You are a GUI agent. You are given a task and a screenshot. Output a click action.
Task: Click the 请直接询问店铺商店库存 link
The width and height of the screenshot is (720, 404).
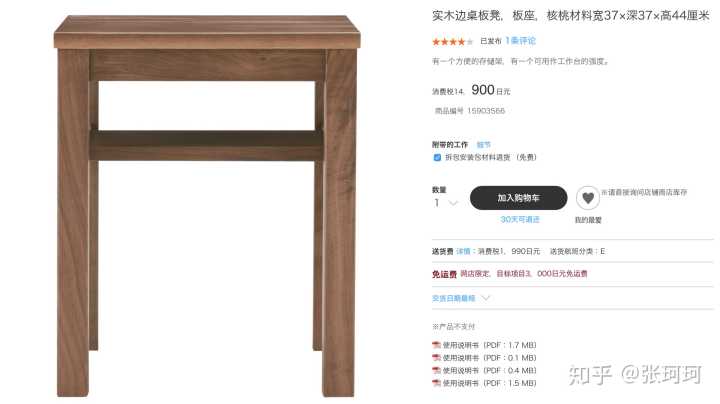click(x=647, y=192)
